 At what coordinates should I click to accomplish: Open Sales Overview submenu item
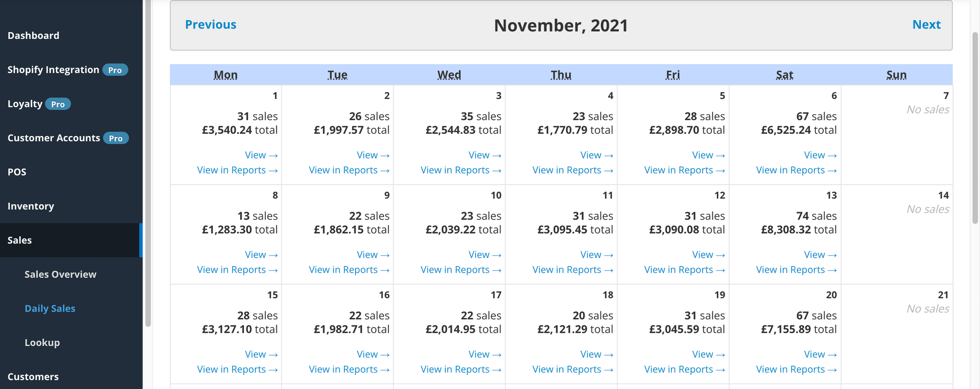(x=60, y=274)
